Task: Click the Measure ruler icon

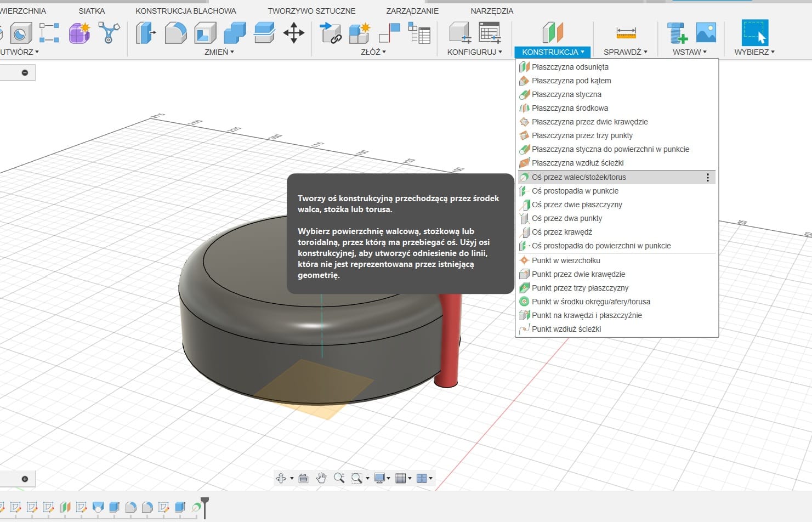Action: pos(626,33)
